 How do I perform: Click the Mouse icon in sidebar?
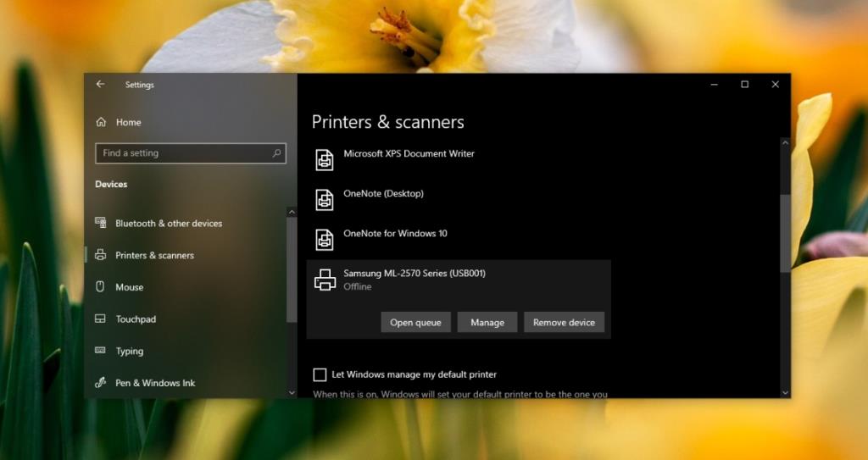[100, 287]
